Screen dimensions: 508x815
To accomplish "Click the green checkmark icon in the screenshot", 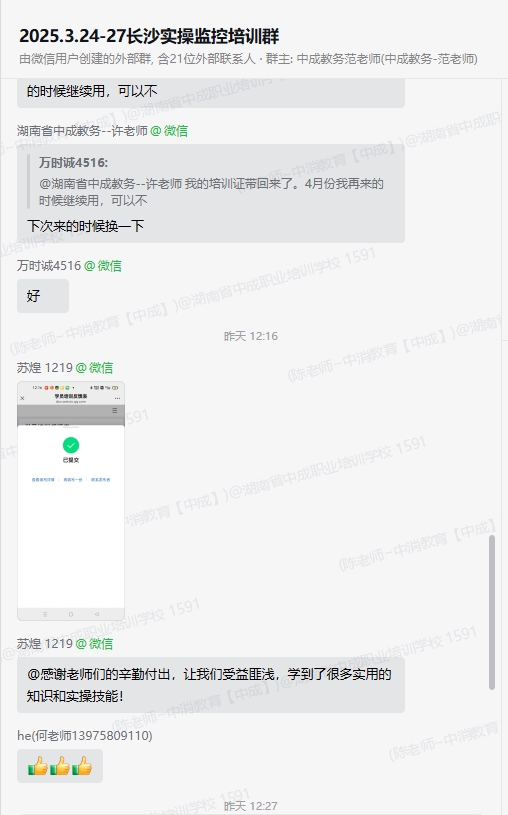I will (x=71, y=445).
